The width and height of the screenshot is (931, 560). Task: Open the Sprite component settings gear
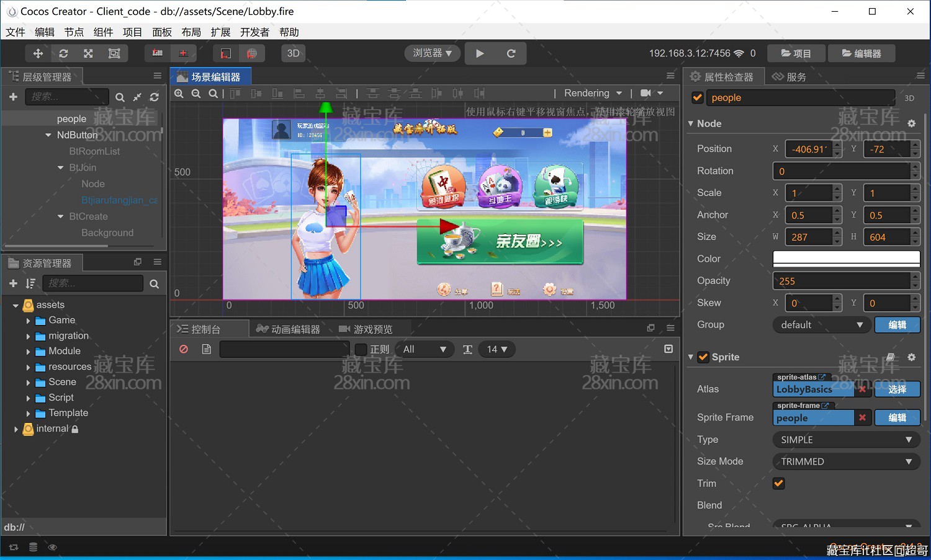911,357
